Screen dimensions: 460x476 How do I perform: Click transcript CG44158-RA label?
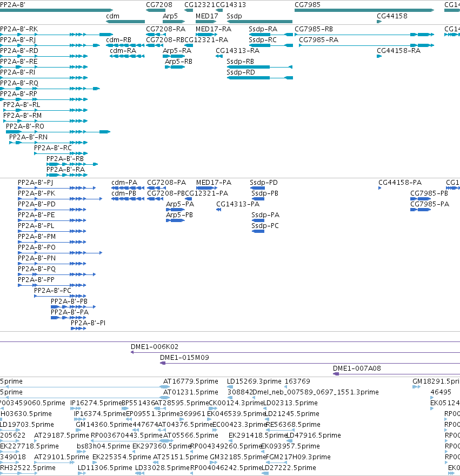coord(399,51)
